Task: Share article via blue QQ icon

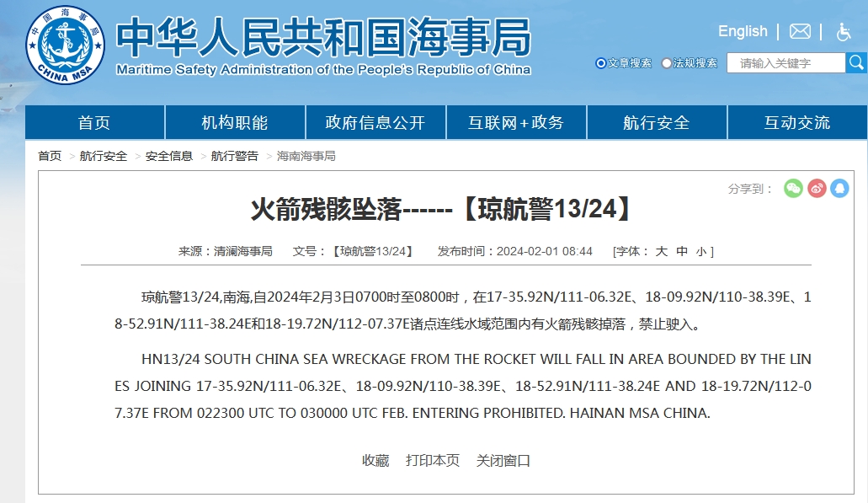Action: tap(839, 189)
